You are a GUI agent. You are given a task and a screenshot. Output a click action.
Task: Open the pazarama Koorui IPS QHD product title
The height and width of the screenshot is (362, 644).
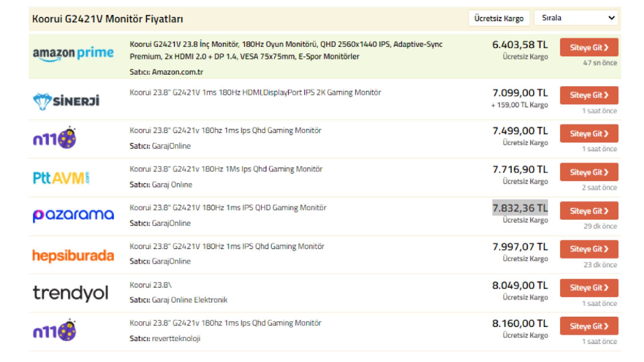(x=228, y=207)
